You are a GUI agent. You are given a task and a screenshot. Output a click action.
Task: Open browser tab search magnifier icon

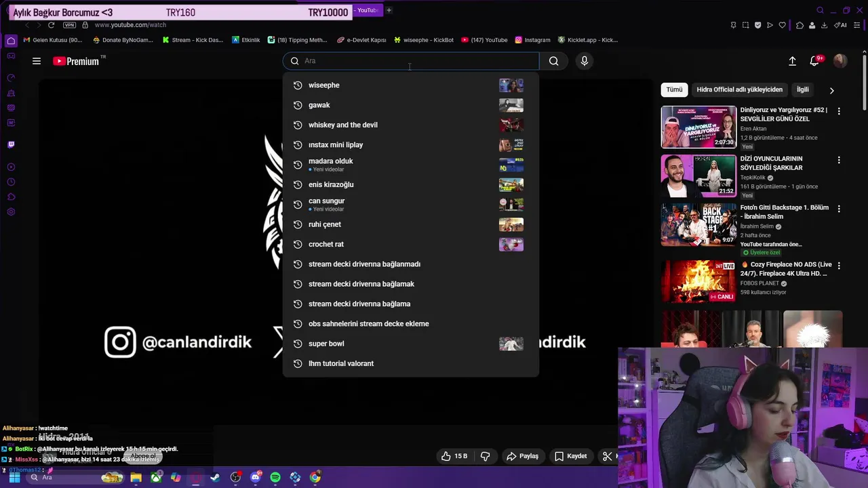(x=820, y=10)
